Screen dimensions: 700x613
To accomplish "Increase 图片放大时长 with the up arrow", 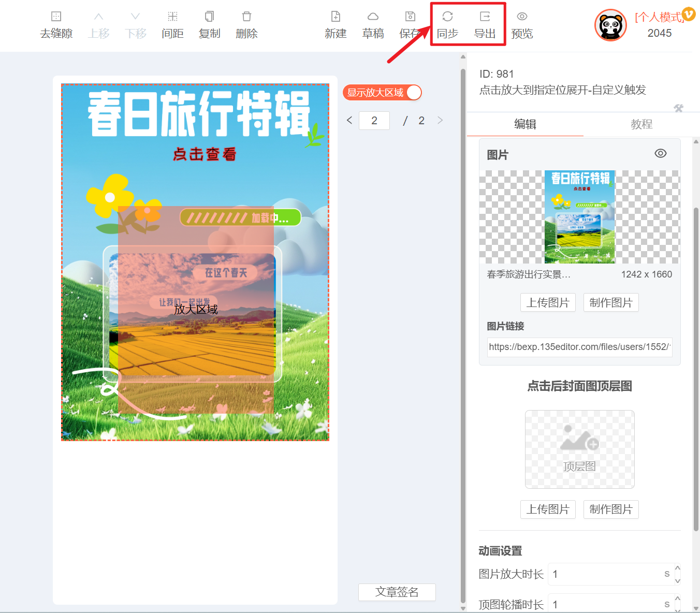I will point(677,568).
